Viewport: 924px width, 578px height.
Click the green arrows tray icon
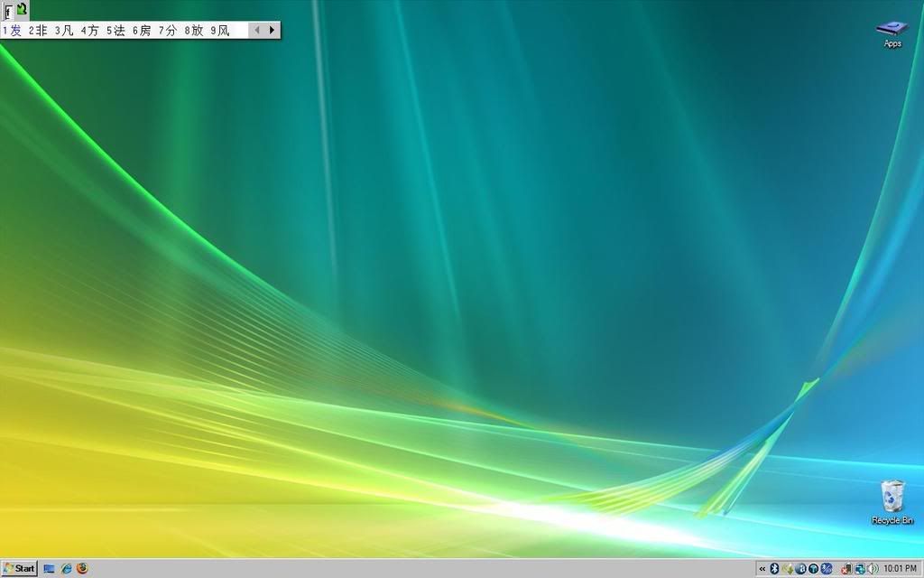coord(787,569)
